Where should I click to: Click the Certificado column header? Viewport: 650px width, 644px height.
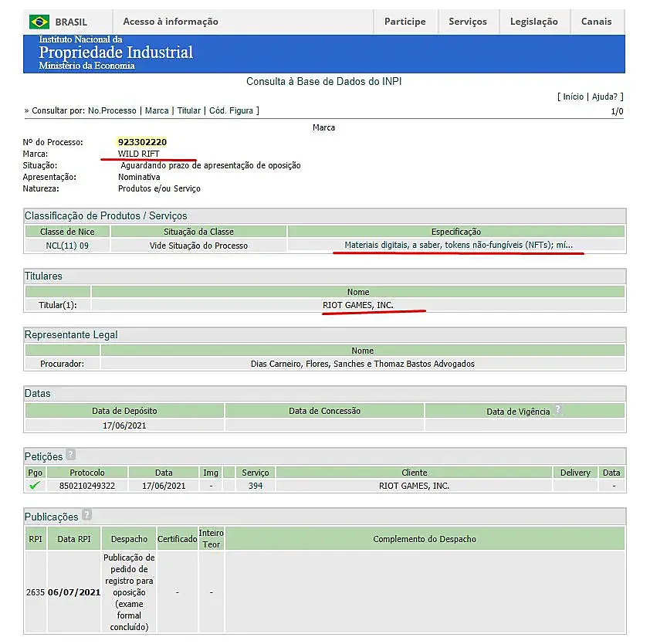click(177, 539)
